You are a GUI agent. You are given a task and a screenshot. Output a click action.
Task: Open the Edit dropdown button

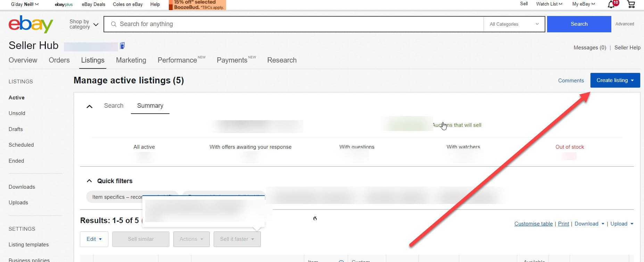[x=94, y=239]
